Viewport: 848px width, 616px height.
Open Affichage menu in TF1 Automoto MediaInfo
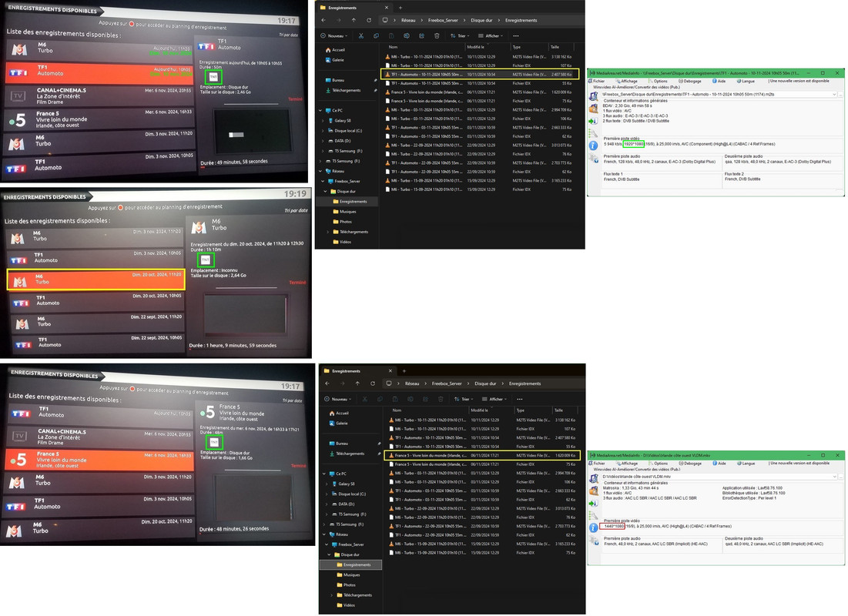(x=626, y=81)
